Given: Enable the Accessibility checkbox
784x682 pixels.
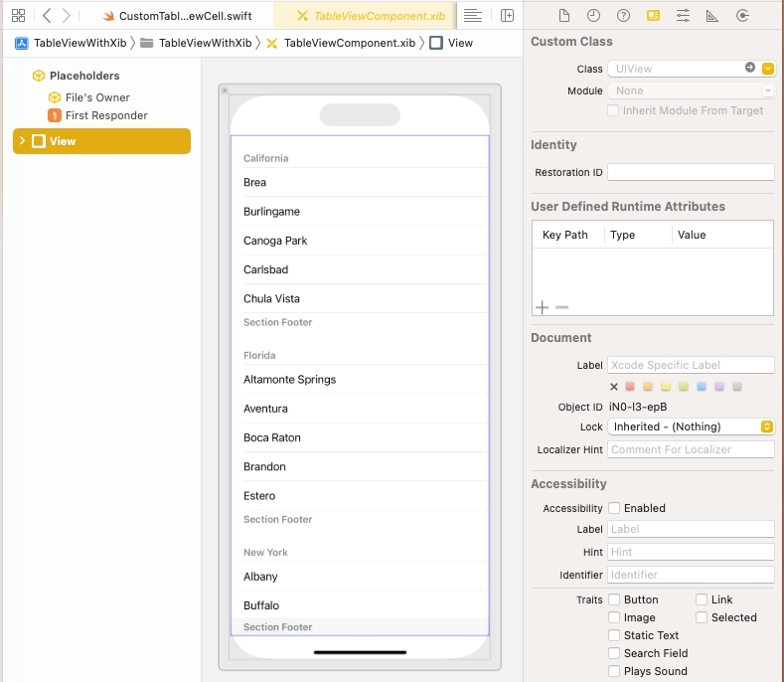Looking at the screenshot, I should [x=614, y=508].
